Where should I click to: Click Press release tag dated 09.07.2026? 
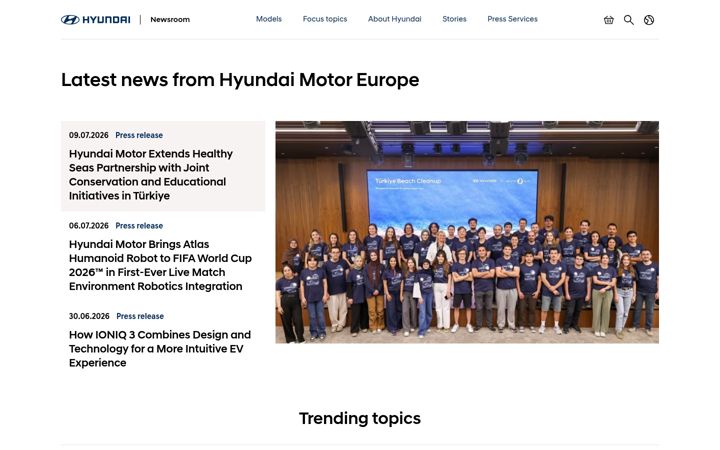tap(139, 135)
